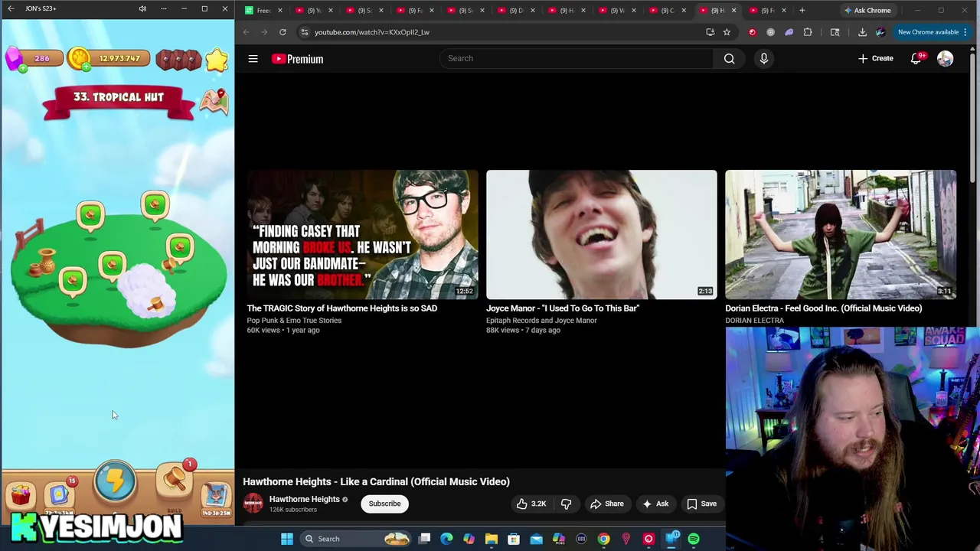The height and width of the screenshot is (551, 980).
Task: Click the Hawthorne Heights channel avatar
Action: click(253, 504)
